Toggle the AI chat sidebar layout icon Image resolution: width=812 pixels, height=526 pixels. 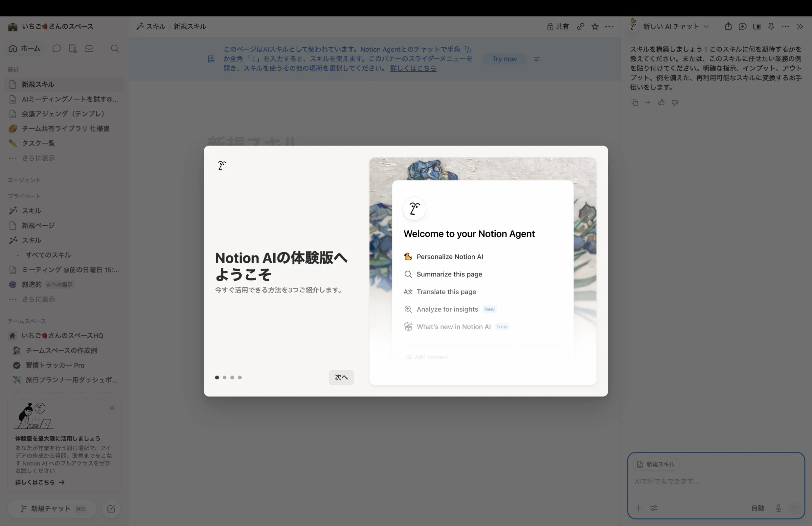757,26
